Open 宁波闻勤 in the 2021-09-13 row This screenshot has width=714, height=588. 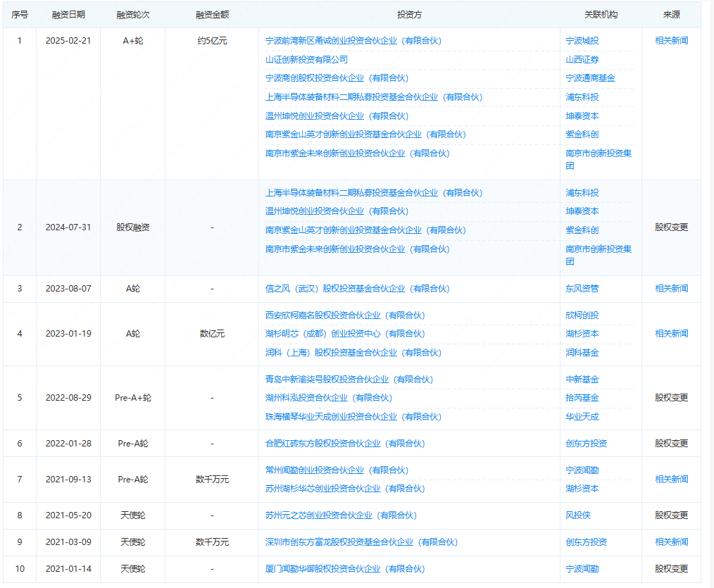(x=582, y=470)
